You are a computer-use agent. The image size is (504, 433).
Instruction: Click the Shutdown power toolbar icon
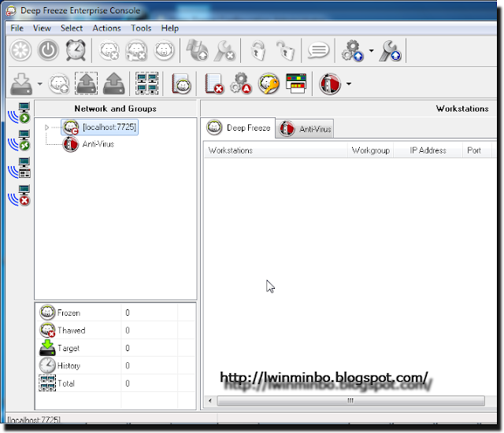click(x=48, y=50)
